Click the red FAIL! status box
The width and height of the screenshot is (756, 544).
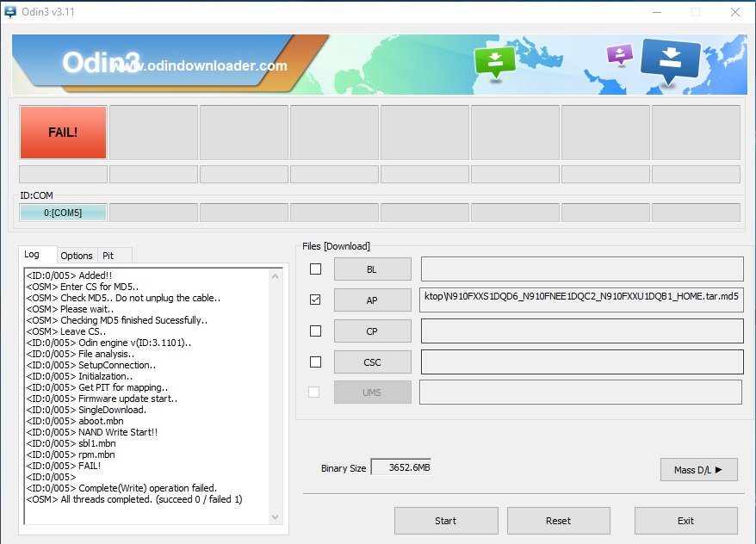pyautogui.click(x=63, y=133)
